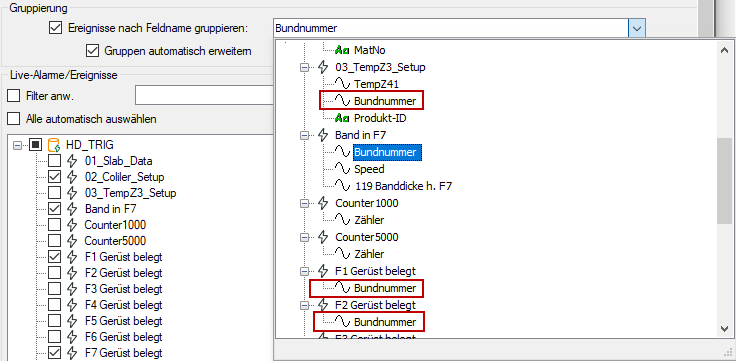The image size is (736, 361).
Task: Check the F2 Gerüst belegt checkbox
Action: click(x=55, y=273)
